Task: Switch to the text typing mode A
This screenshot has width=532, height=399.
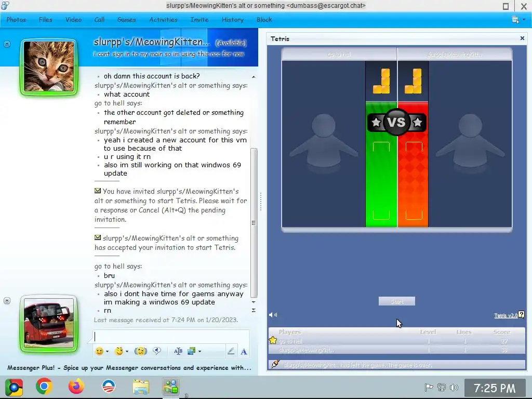Action: [244, 352]
